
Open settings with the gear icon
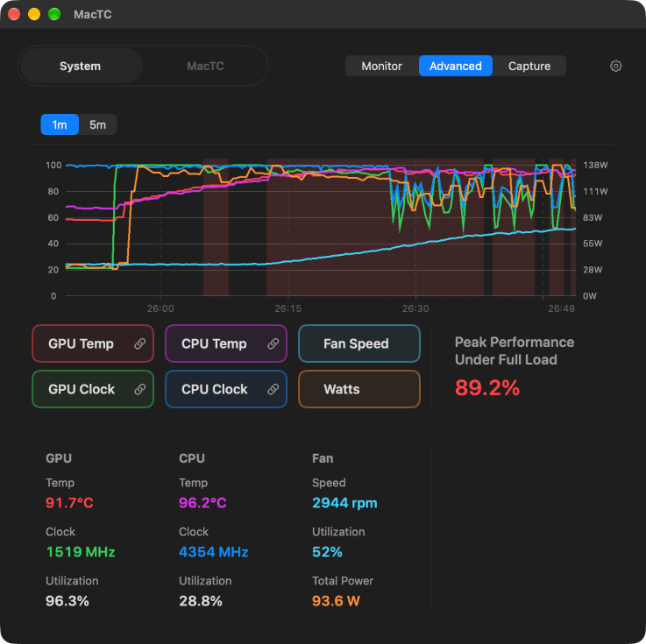pos(615,66)
